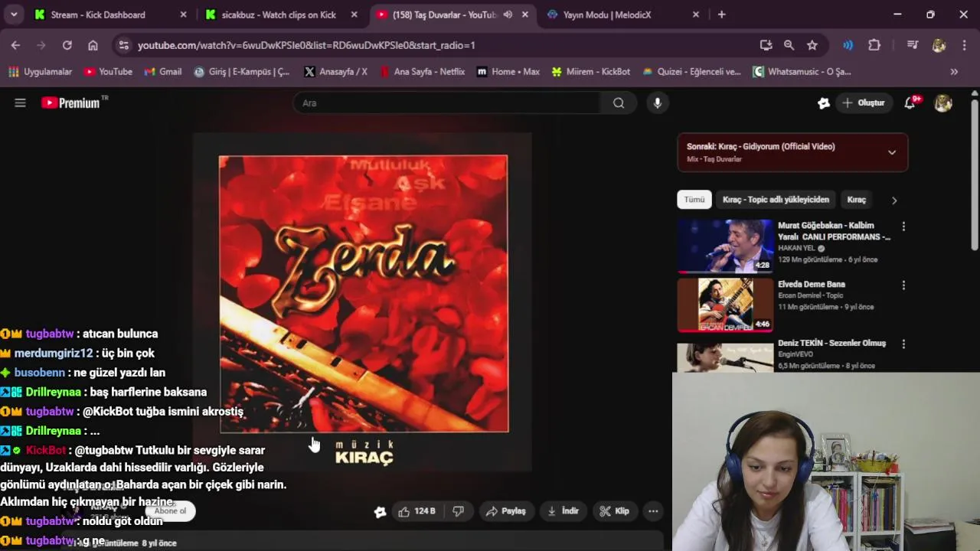Close the Stream - Kick Dashboard tab

183,15
